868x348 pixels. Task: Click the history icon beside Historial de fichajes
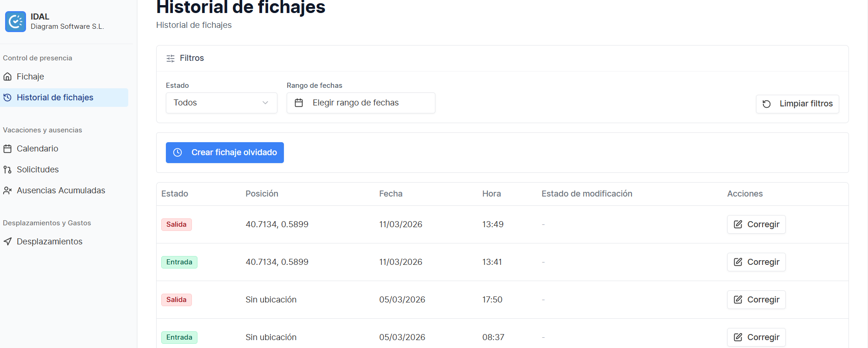point(7,98)
